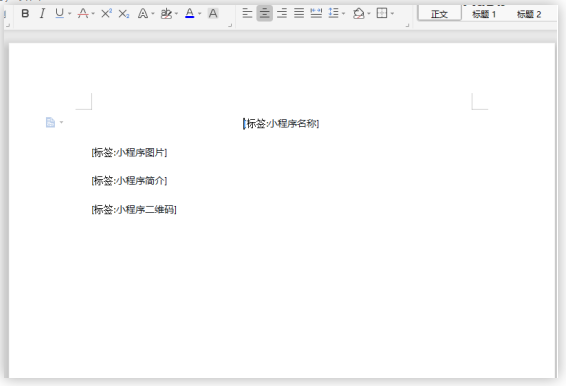
Task: Apply subscript formatting
Action: click(124, 14)
